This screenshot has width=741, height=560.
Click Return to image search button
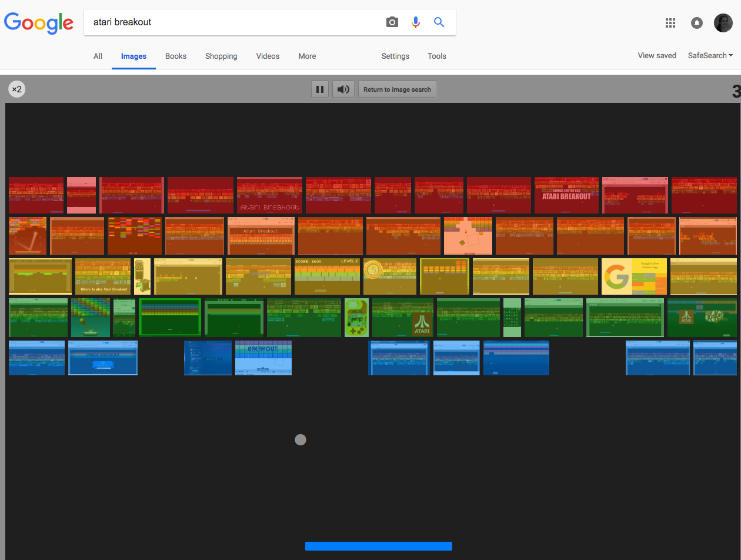[x=397, y=89]
